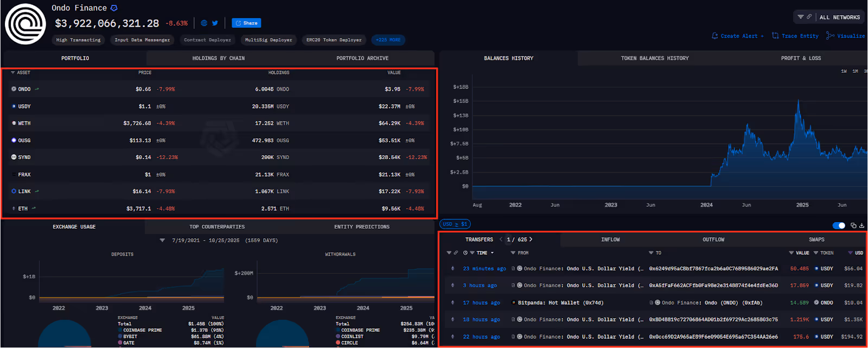This screenshot has width=868, height=348.
Task: Open the Value column filter
Action: click(791, 253)
